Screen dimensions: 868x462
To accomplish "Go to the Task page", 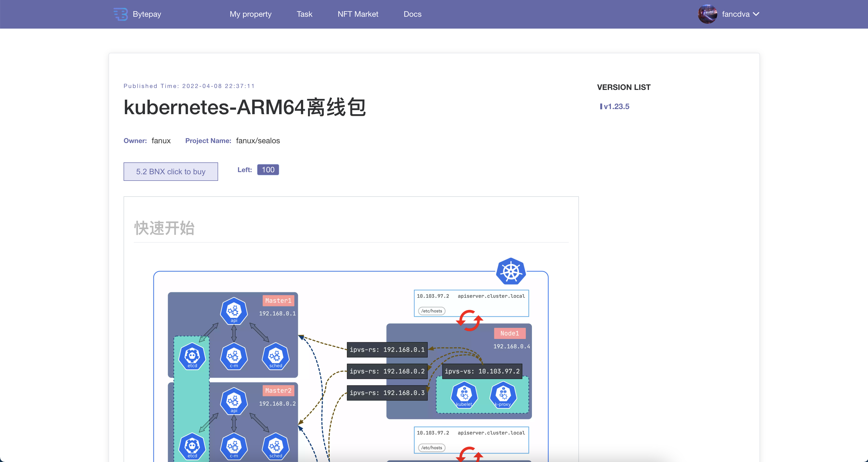I will coord(304,14).
